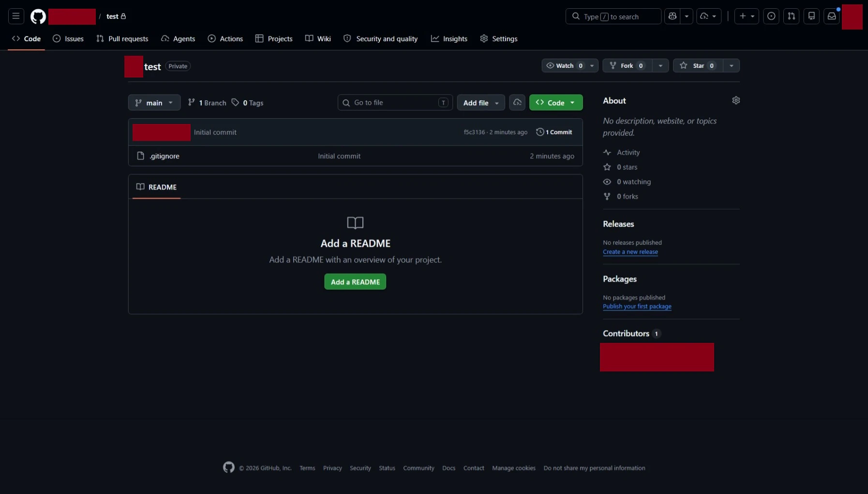
Task: Open notifications inbox
Action: (x=831, y=16)
